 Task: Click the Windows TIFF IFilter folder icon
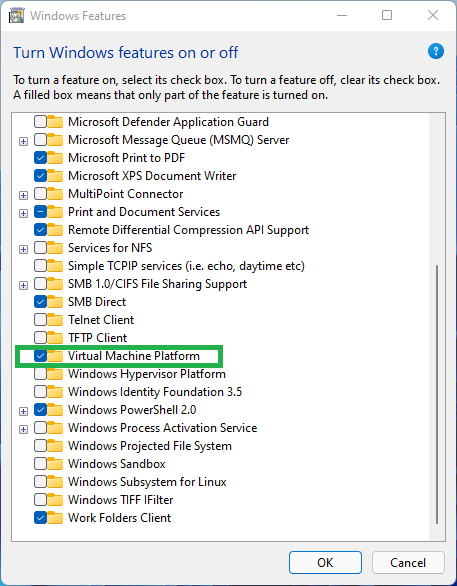click(x=55, y=500)
